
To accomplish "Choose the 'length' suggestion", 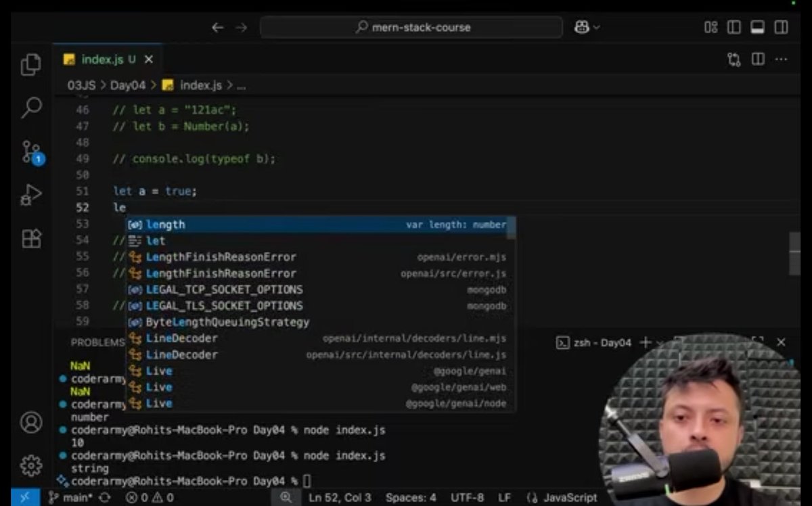I will click(317, 225).
